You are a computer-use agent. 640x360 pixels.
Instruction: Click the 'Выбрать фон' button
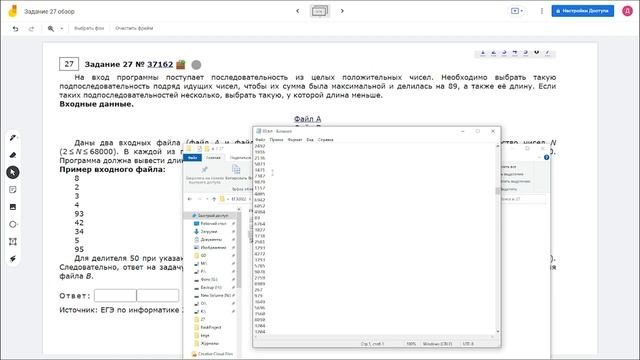click(89, 28)
